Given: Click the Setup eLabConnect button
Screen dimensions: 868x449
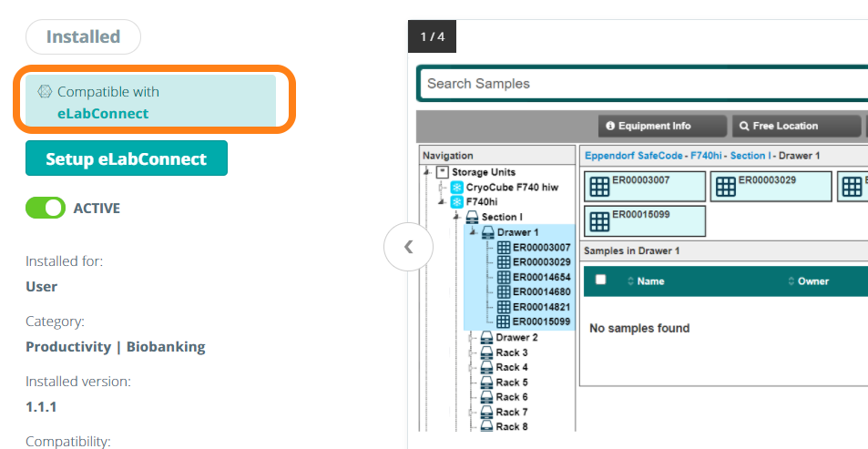Looking at the screenshot, I should (x=127, y=158).
